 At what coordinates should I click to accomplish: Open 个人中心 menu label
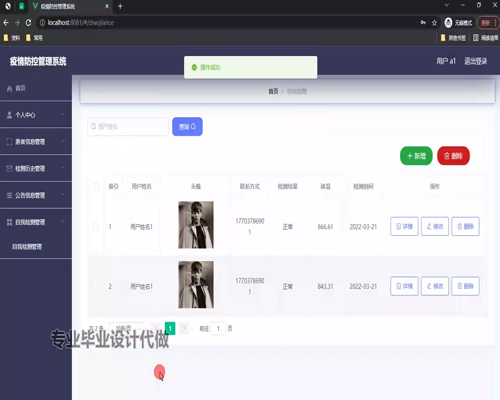(x=25, y=115)
